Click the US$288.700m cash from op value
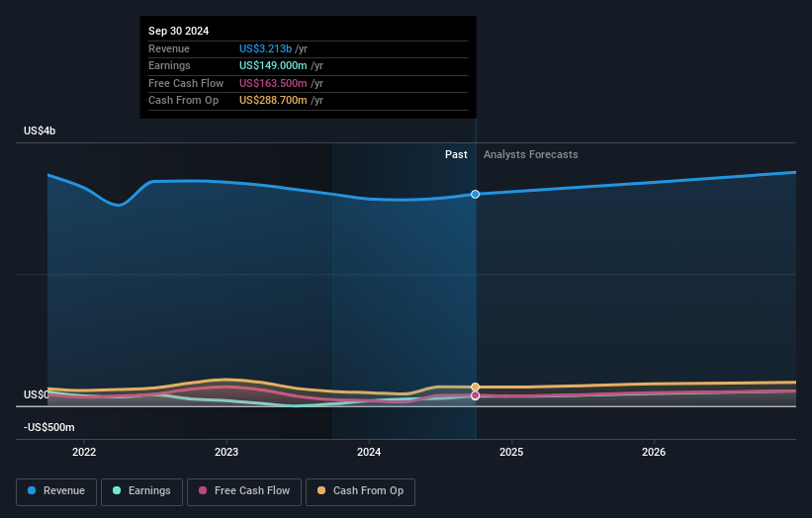This screenshot has height=518, width=812. coord(273,101)
